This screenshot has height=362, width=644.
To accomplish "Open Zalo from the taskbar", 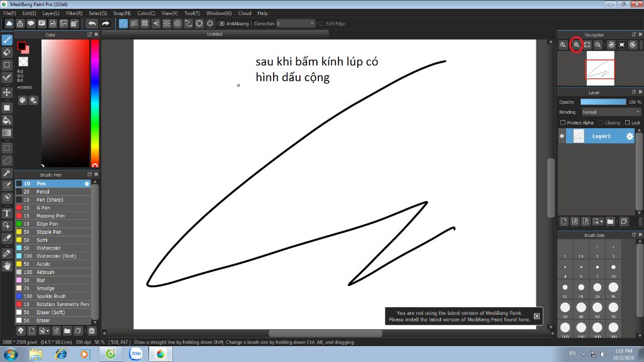I will [x=136, y=354].
